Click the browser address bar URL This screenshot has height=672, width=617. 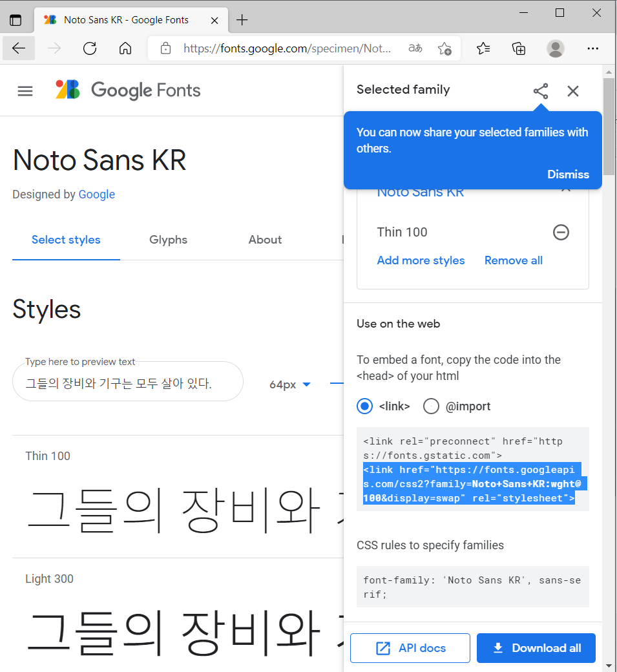[x=287, y=48]
